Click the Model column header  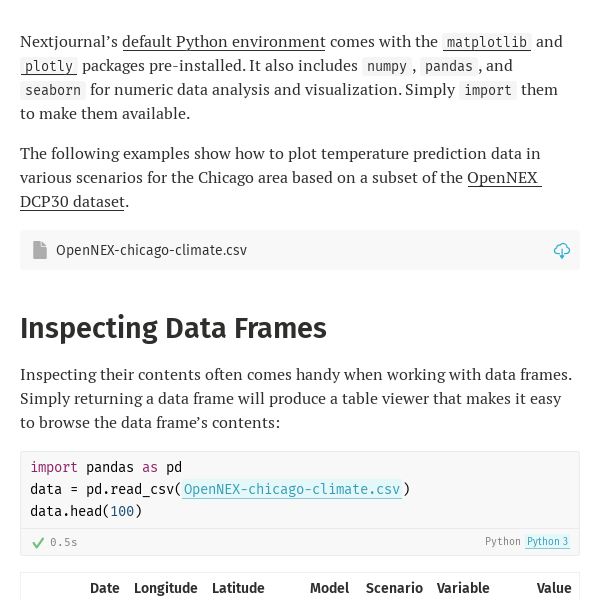coord(329,588)
